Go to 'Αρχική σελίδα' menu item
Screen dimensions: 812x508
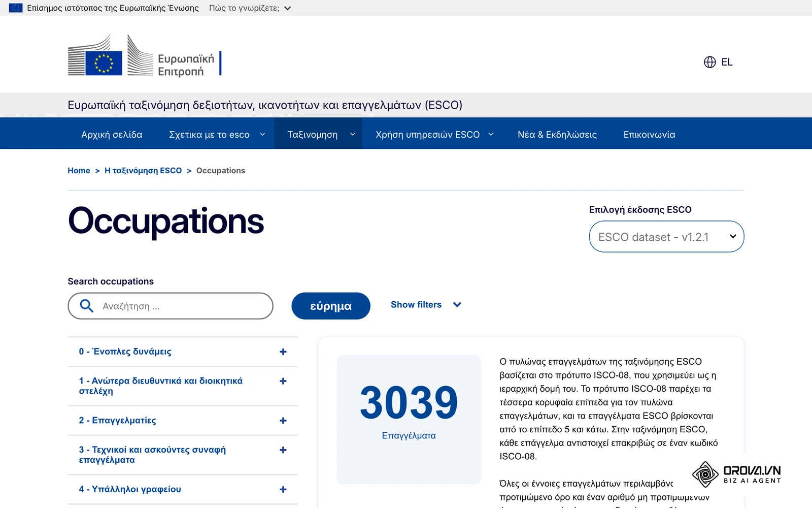click(112, 135)
